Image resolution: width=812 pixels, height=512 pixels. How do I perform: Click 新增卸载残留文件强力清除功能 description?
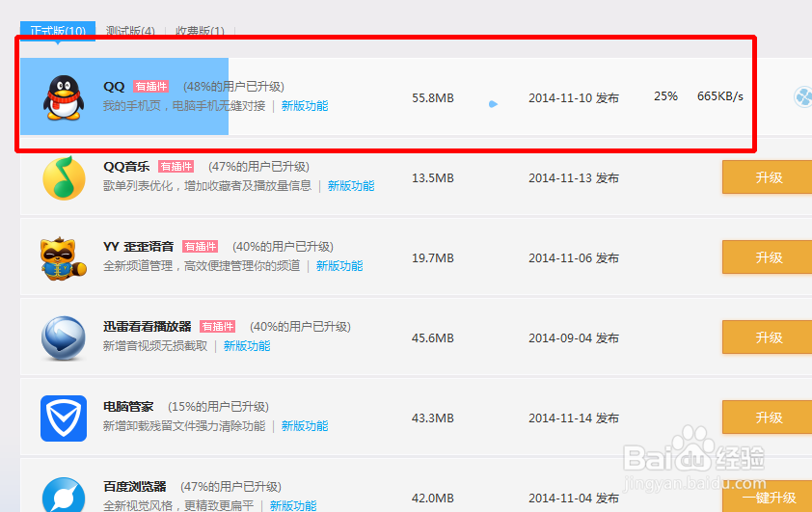point(184,426)
